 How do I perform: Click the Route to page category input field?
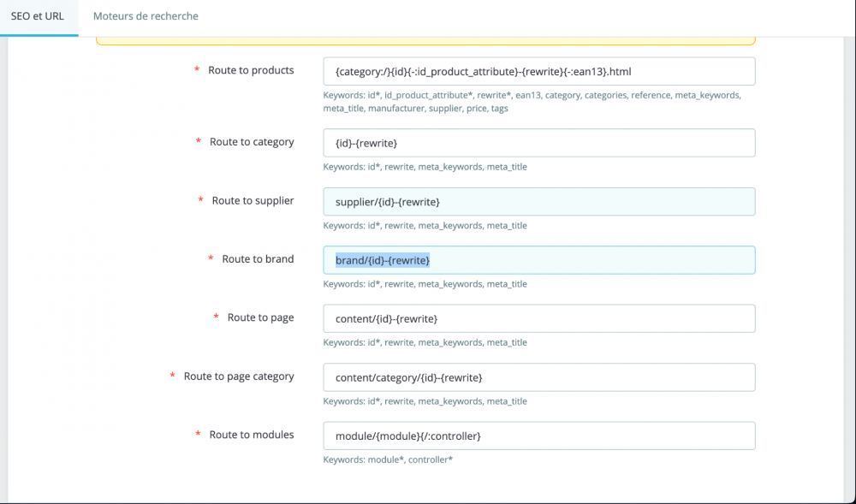[x=538, y=377]
